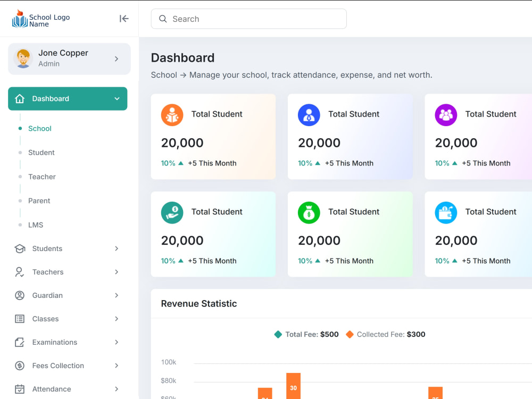Click the Dashboard home icon
The width and height of the screenshot is (532, 399).
coord(20,99)
